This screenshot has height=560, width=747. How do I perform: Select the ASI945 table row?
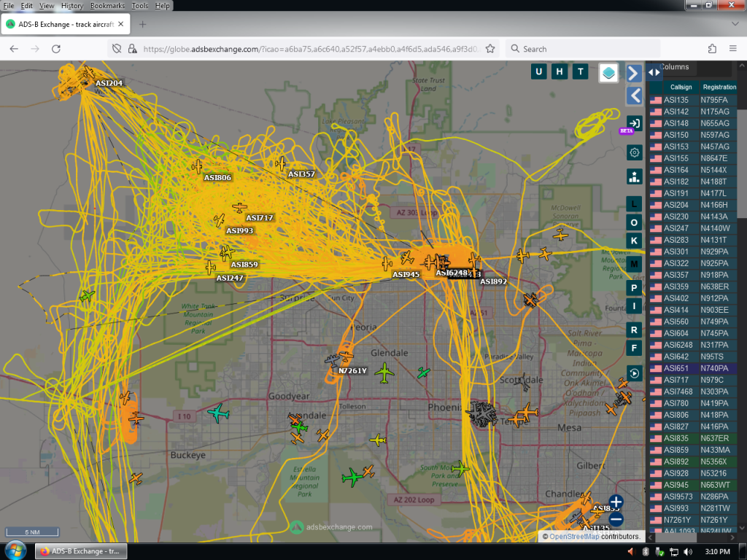coord(693,485)
